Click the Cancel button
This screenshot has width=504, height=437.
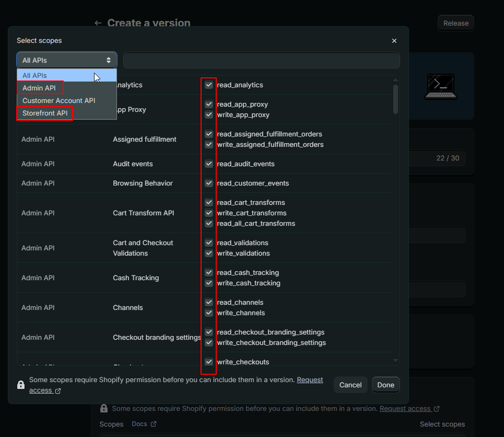click(x=350, y=385)
